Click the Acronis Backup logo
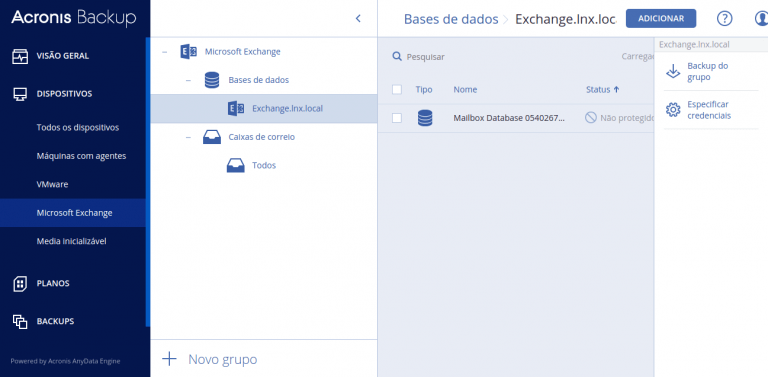 (x=73, y=18)
